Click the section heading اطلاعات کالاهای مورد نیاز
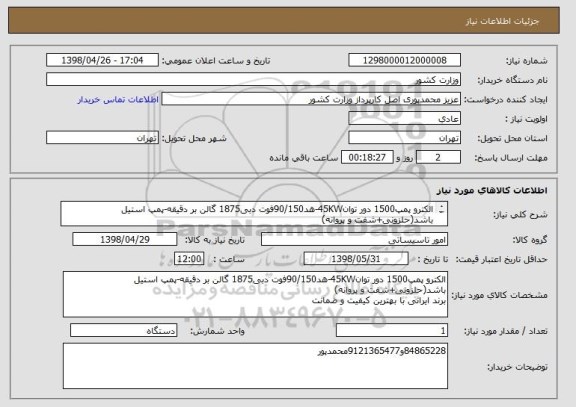 [x=492, y=190]
